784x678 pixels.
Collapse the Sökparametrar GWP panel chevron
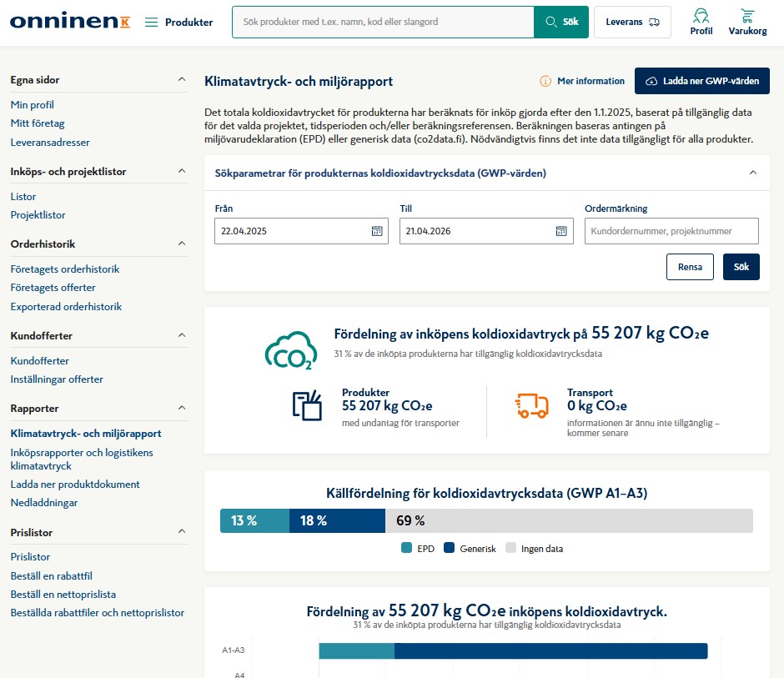point(753,173)
